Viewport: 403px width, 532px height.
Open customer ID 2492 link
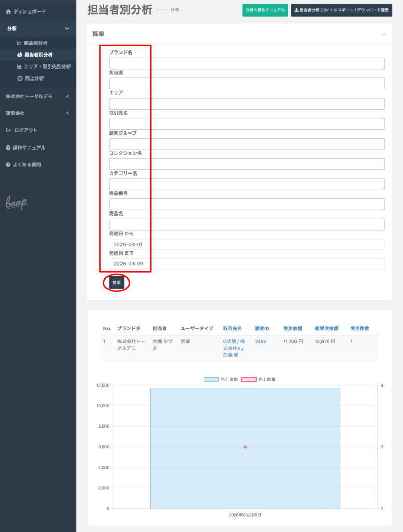point(260,342)
